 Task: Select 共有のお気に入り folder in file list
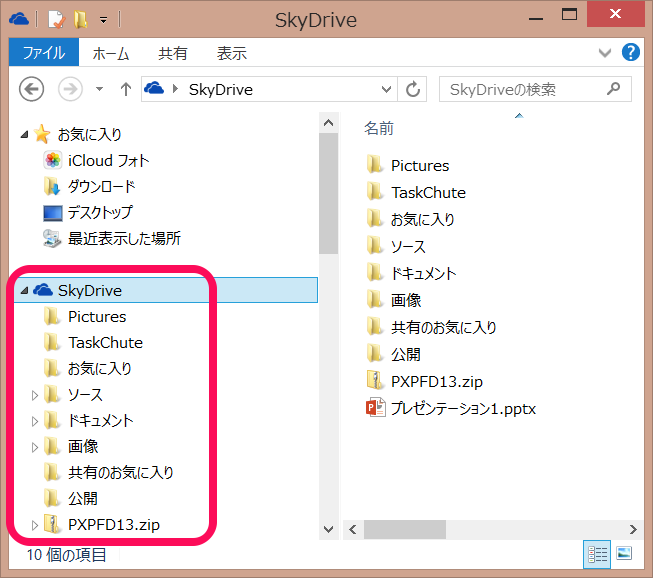(x=444, y=327)
